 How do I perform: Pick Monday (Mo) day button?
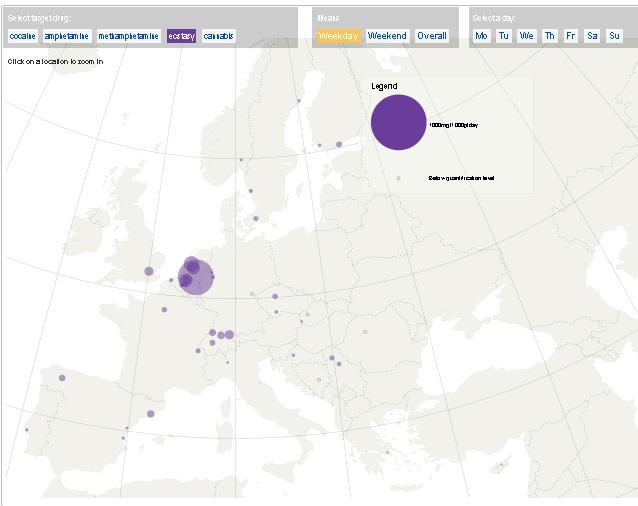click(x=482, y=36)
